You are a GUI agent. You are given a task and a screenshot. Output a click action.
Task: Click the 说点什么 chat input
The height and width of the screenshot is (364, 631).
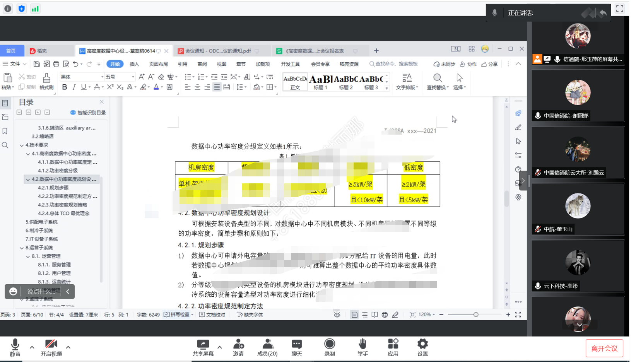(x=41, y=292)
